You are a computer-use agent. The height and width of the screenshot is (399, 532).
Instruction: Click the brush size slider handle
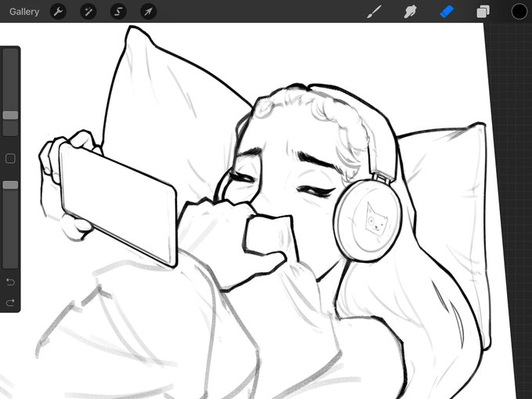tap(10, 115)
